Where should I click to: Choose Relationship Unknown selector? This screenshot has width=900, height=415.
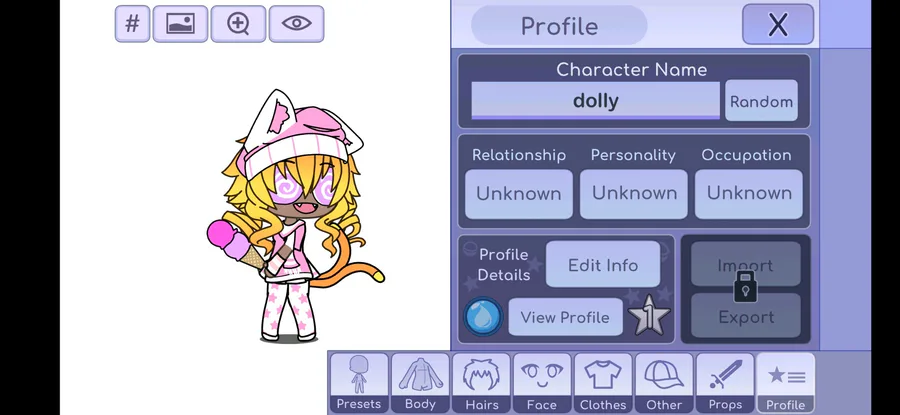point(518,193)
